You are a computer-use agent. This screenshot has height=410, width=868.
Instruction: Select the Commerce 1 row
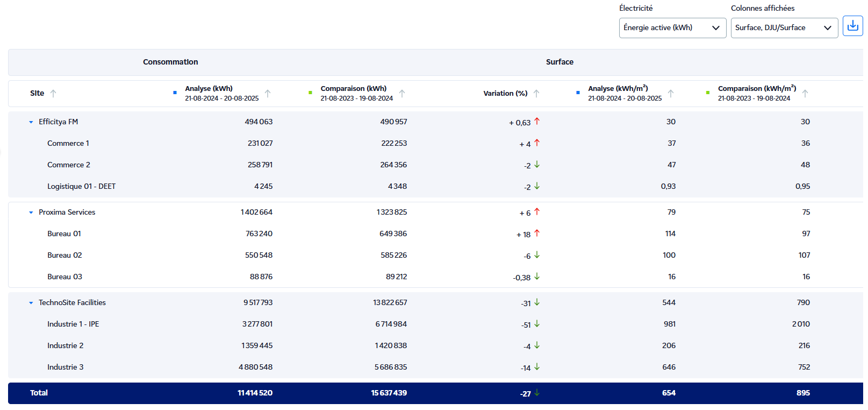tap(68, 144)
